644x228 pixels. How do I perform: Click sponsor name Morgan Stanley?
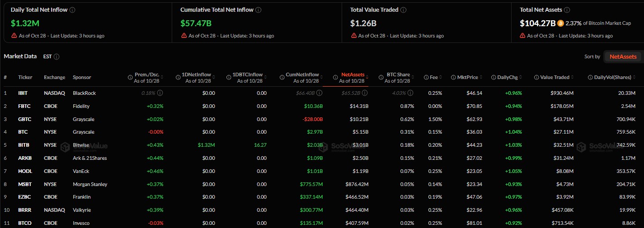click(90, 184)
